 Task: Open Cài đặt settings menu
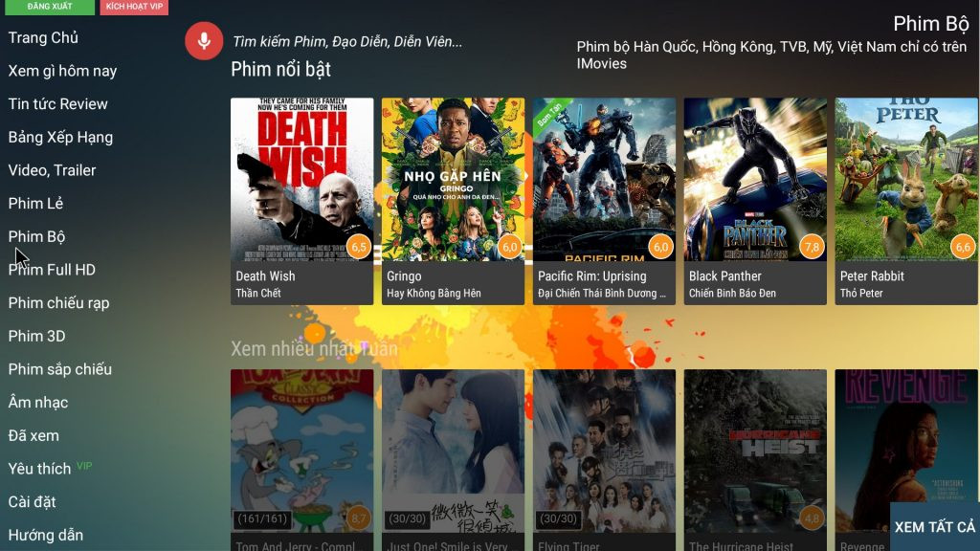[x=32, y=502]
